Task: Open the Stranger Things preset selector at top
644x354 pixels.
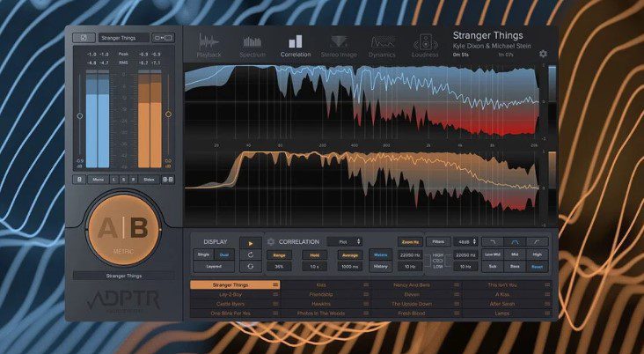Action: [x=124, y=38]
